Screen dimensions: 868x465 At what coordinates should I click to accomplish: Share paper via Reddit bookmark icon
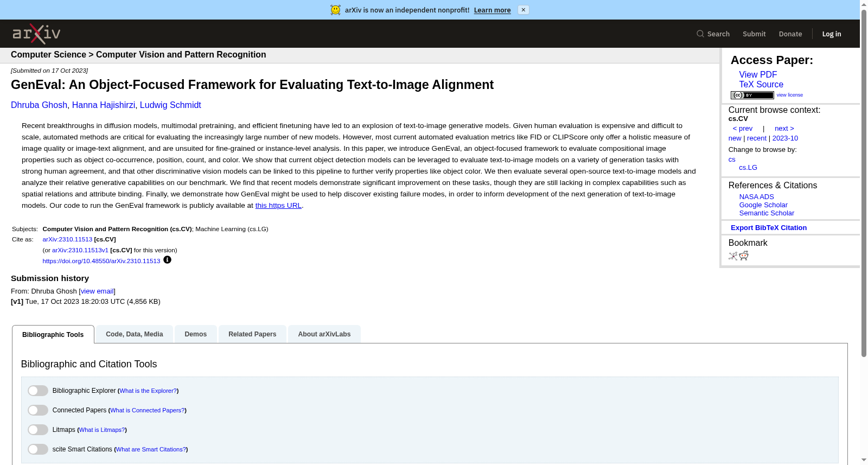pos(744,256)
